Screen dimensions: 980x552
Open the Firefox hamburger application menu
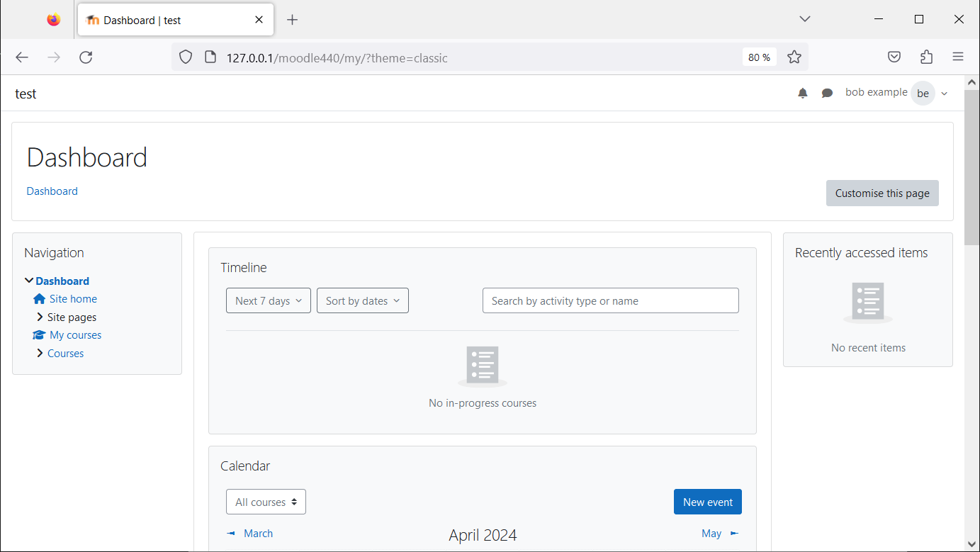[x=958, y=57]
